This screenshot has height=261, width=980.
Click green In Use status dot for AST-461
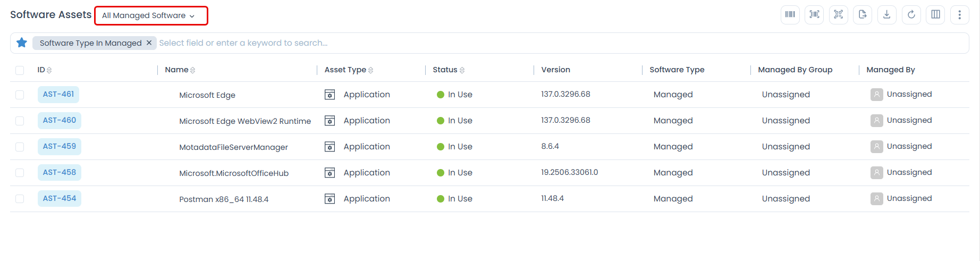(441, 95)
